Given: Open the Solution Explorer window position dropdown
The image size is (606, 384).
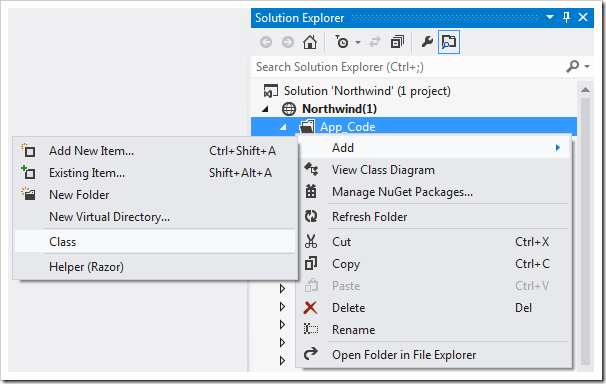Looking at the screenshot, I should 550,17.
